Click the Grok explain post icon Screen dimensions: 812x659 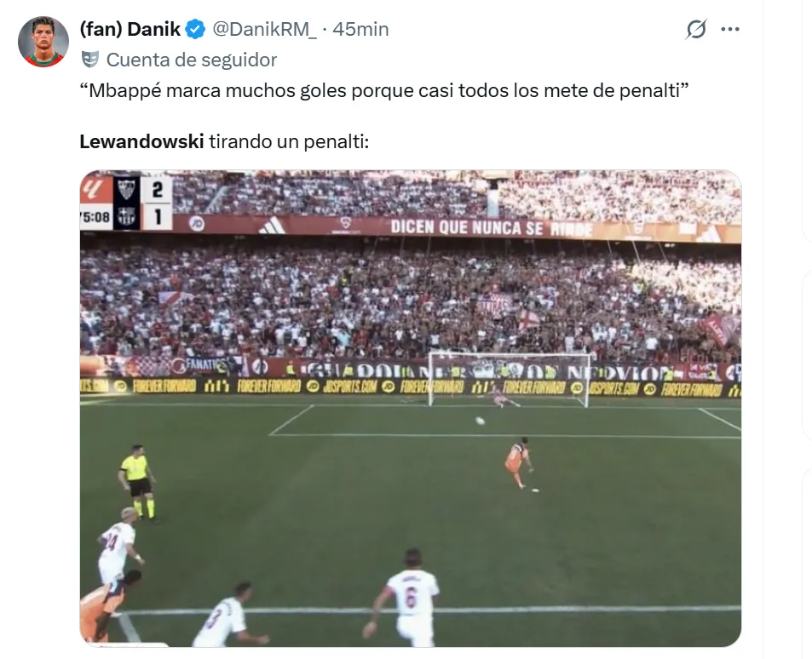point(696,30)
